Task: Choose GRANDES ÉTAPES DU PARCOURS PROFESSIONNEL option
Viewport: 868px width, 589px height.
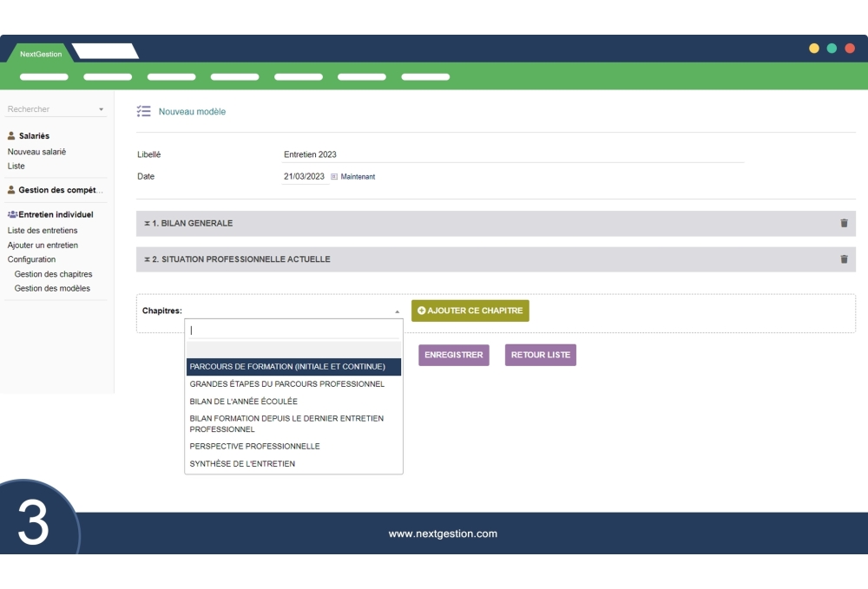Action: pyautogui.click(x=287, y=383)
